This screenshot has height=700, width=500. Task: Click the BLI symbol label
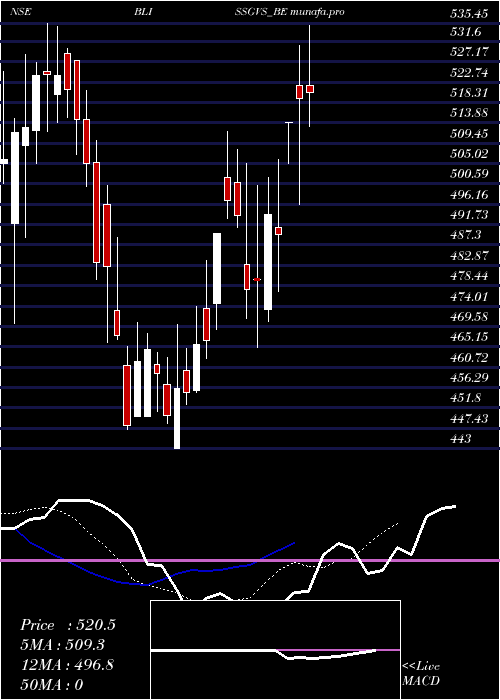(x=143, y=12)
